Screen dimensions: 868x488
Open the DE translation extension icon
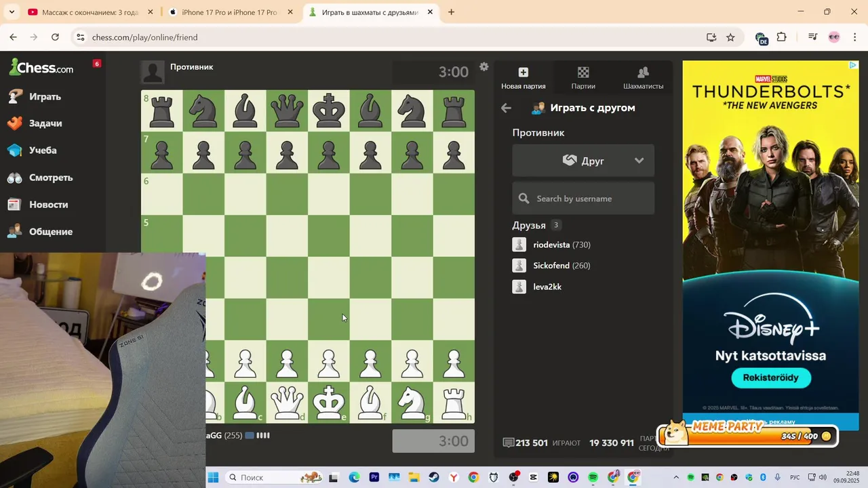coord(761,38)
